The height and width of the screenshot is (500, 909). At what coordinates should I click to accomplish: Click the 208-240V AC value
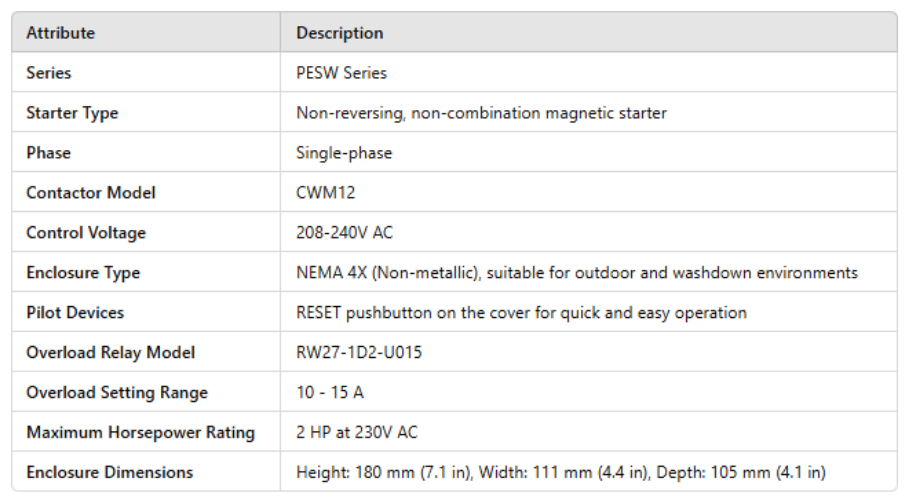[x=344, y=233]
